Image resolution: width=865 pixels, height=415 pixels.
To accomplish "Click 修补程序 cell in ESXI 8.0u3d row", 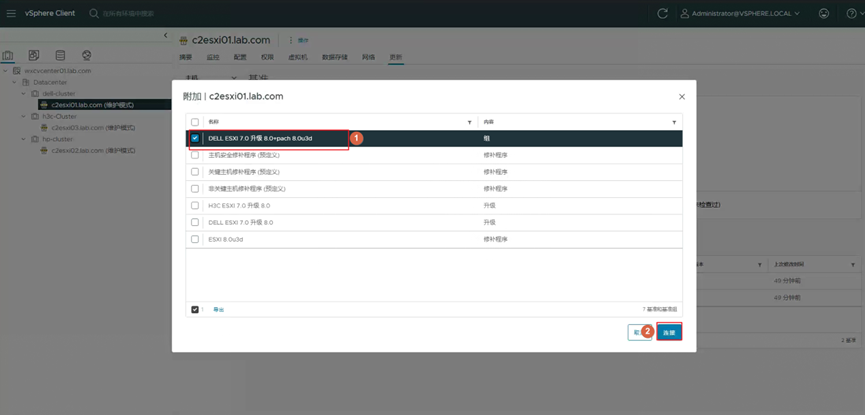I will pos(495,239).
